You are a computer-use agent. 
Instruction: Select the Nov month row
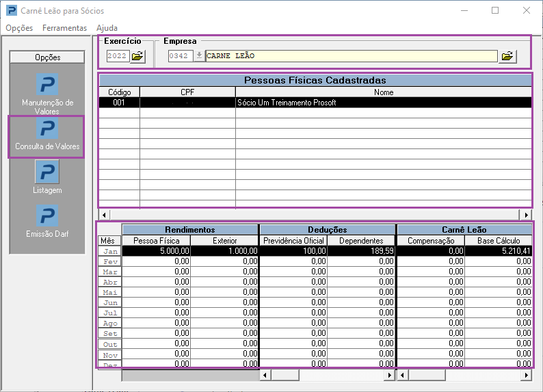(x=110, y=355)
